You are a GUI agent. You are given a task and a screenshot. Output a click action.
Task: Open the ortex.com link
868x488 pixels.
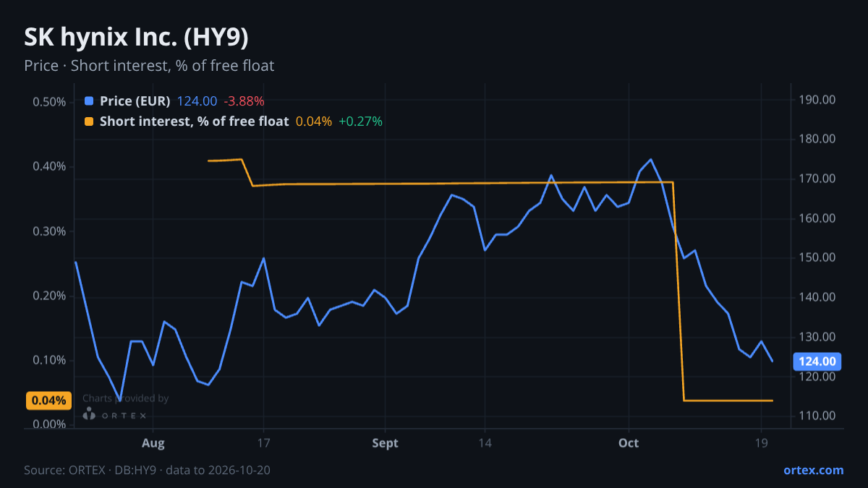point(814,470)
